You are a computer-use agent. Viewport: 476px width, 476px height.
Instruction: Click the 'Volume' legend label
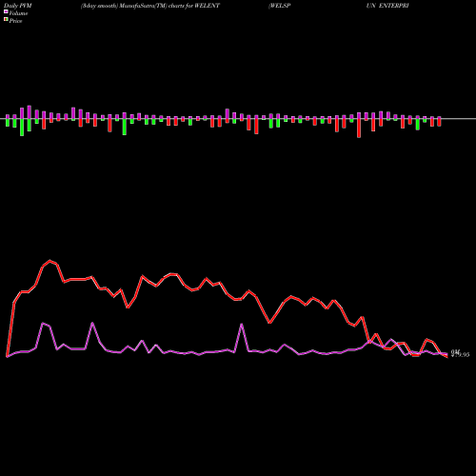[18, 13]
